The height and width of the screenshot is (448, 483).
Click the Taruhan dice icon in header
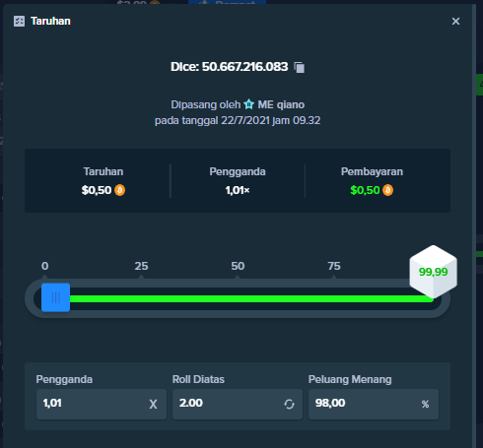click(19, 22)
